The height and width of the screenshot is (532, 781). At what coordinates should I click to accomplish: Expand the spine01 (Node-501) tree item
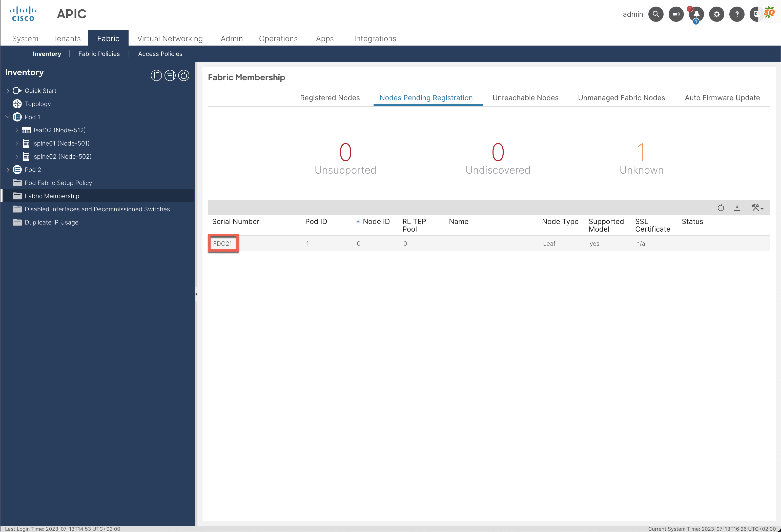coord(17,143)
